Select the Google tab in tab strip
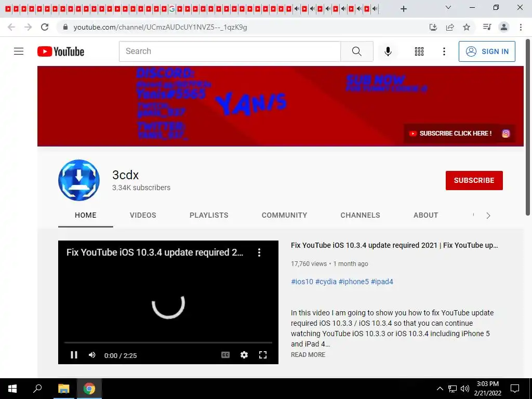 pyautogui.click(x=172, y=9)
